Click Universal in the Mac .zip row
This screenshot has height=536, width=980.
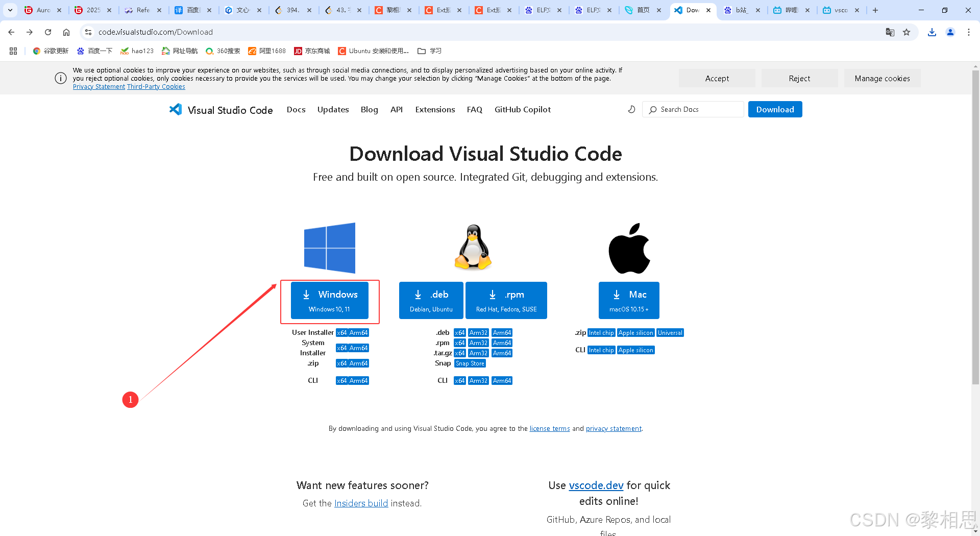pos(670,333)
